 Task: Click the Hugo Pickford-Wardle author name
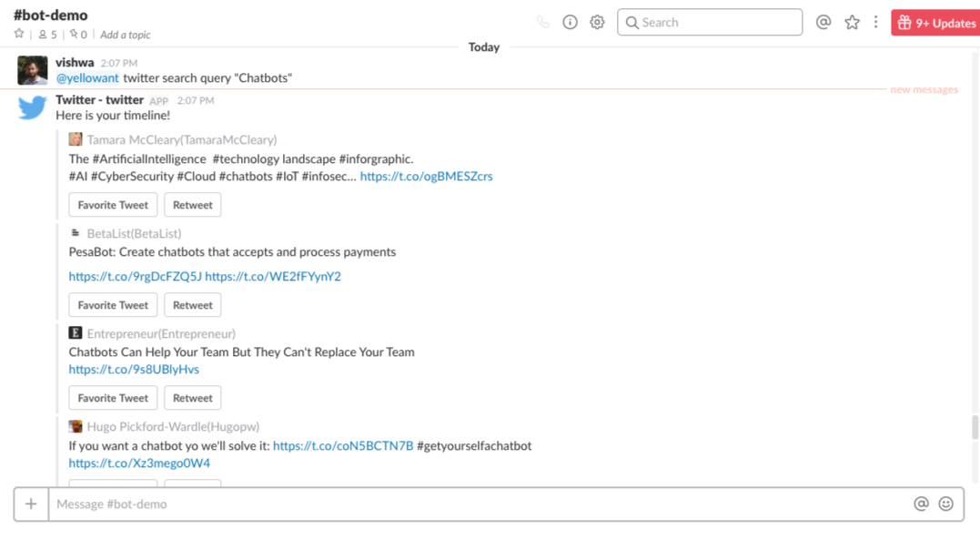(173, 427)
